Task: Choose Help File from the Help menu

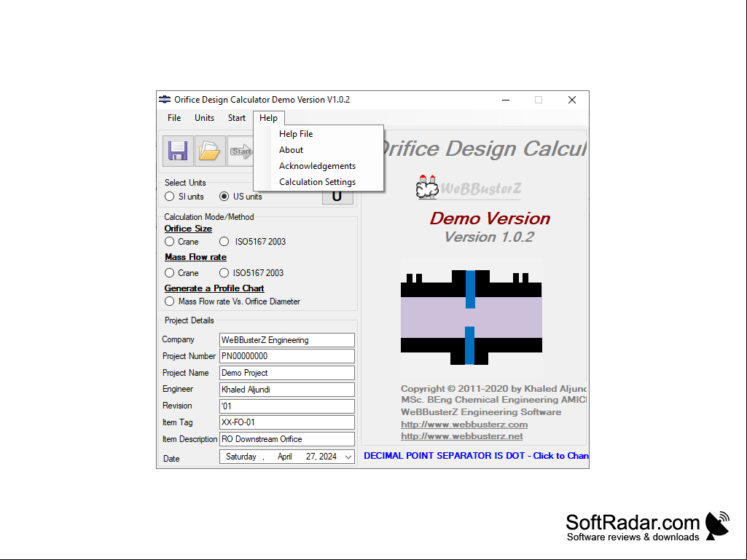Action: coord(318,134)
